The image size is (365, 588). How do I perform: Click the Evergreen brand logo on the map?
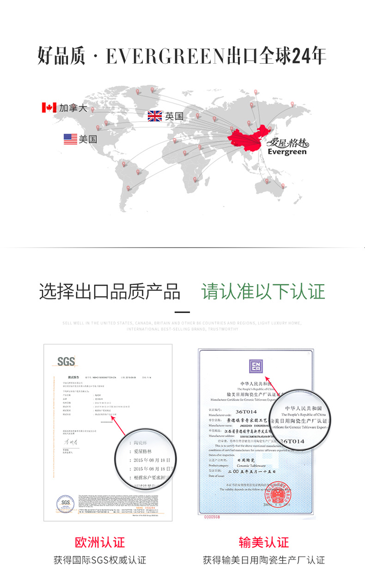tap(288, 147)
